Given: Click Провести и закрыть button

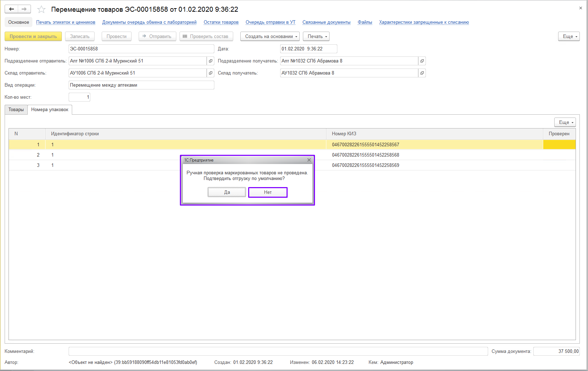Looking at the screenshot, I should (x=33, y=37).
